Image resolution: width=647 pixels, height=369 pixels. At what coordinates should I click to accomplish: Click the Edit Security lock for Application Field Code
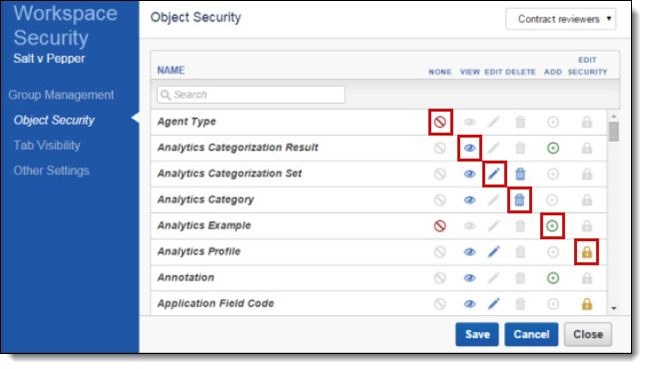[586, 304]
